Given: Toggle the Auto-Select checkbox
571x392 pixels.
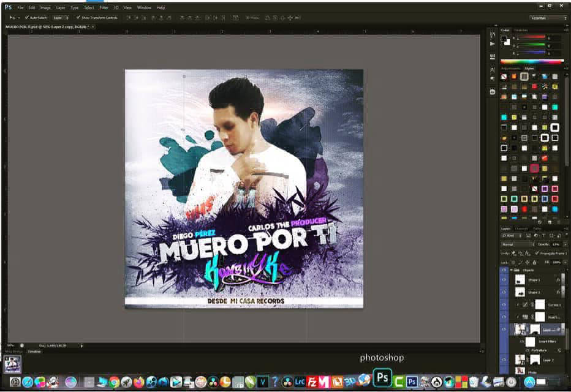Looking at the screenshot, I should click(x=26, y=18).
